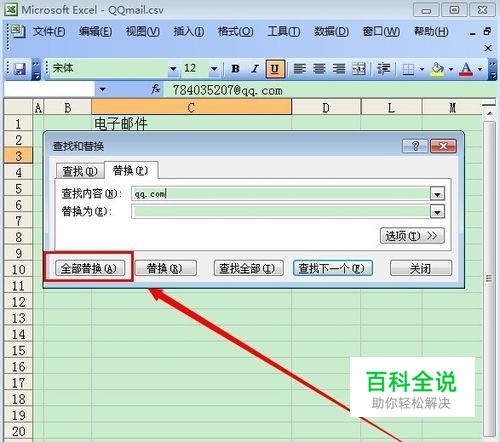Image resolution: width=500 pixels, height=442 pixels.
Task: Open the Name Box dropdown arrow
Action: tap(103, 89)
